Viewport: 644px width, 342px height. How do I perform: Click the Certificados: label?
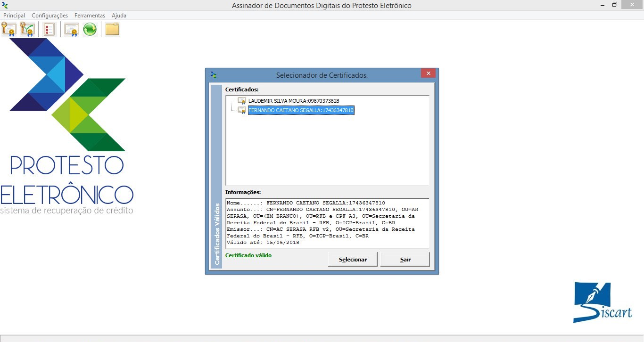242,90
